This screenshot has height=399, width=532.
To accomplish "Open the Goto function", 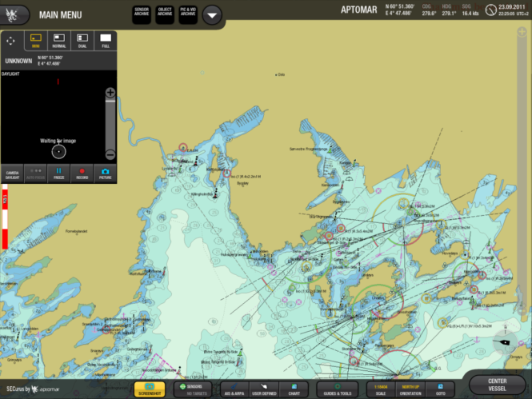I will tap(440, 389).
